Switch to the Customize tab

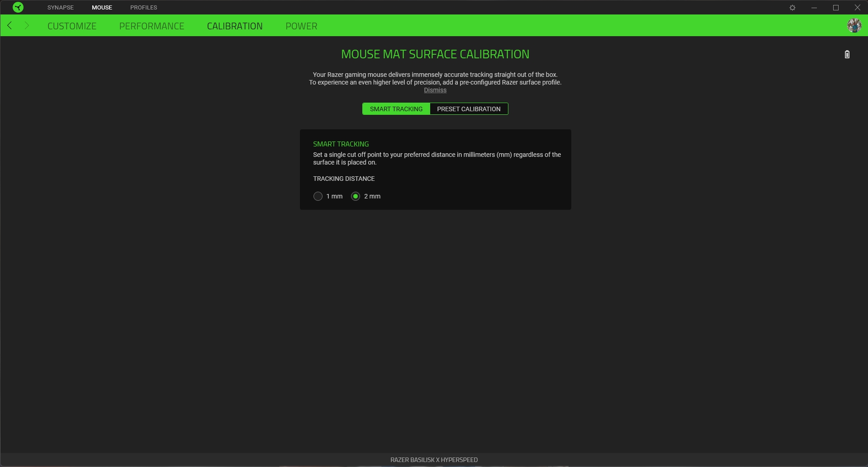(72, 26)
